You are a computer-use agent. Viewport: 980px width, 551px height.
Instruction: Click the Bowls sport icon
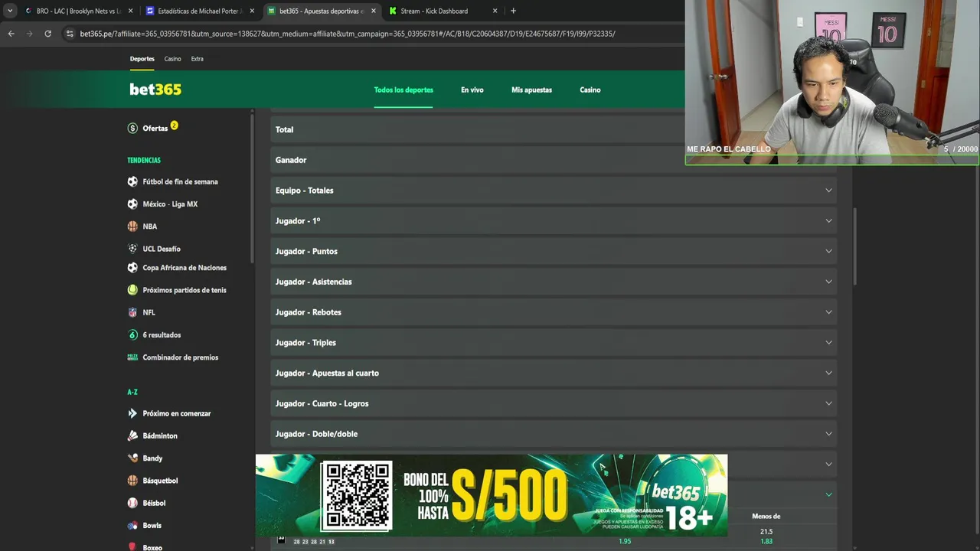(132, 525)
